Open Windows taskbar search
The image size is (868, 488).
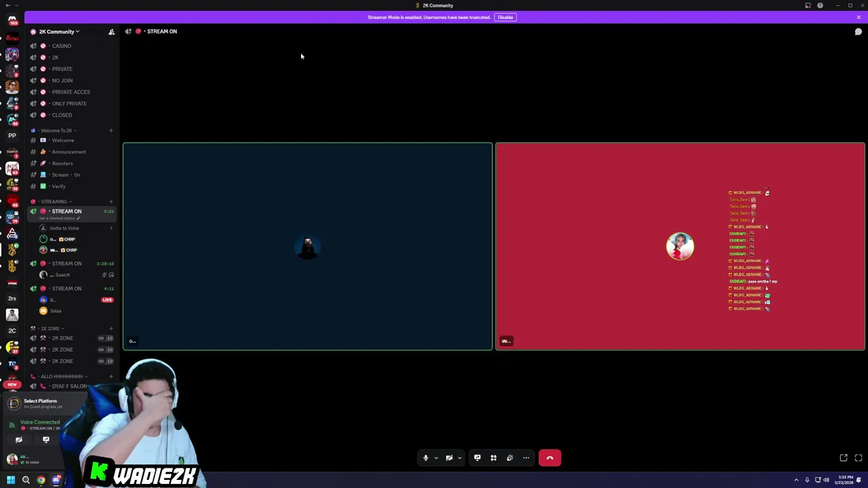pos(26,481)
